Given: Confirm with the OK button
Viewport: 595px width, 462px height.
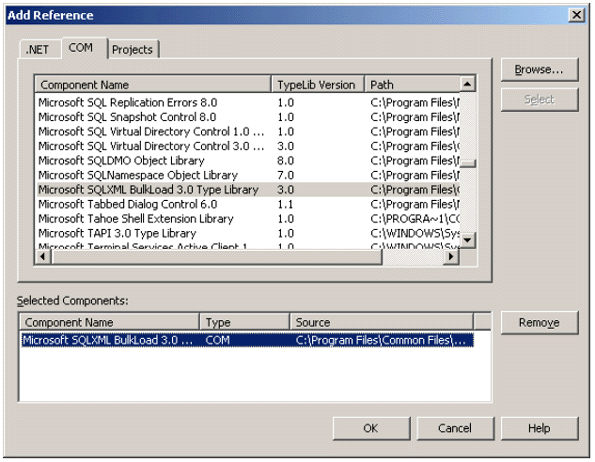Looking at the screenshot, I should point(371,428).
